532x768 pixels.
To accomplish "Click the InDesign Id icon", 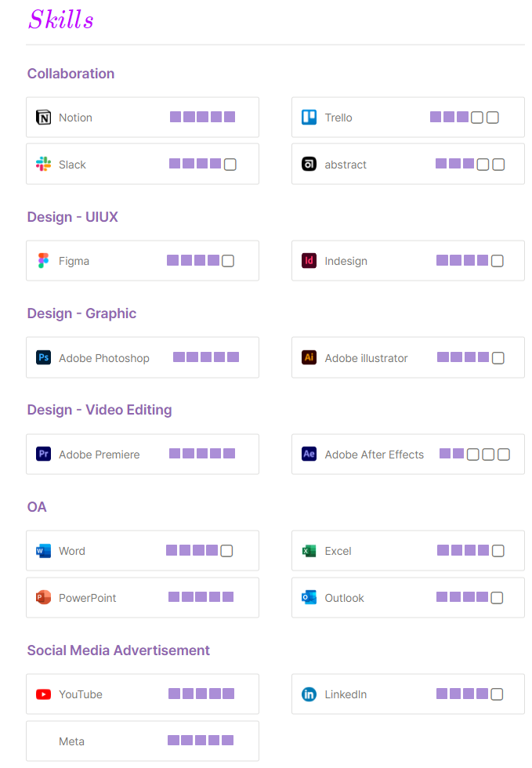I will pyautogui.click(x=309, y=260).
